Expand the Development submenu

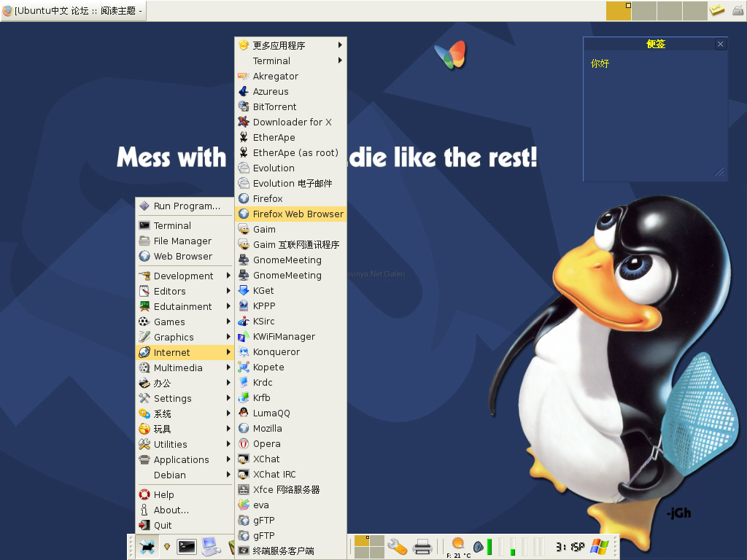point(185,276)
